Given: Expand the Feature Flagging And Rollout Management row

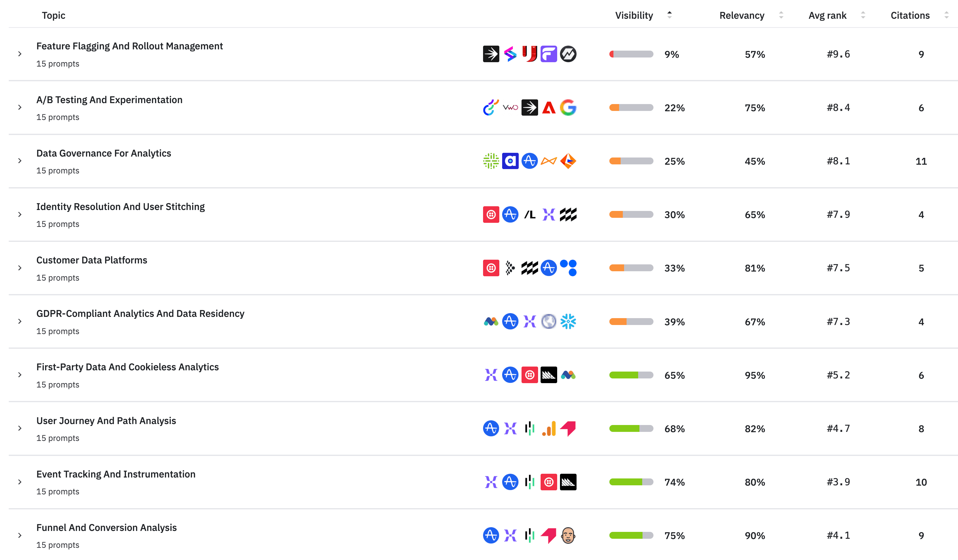Looking at the screenshot, I should (x=20, y=54).
